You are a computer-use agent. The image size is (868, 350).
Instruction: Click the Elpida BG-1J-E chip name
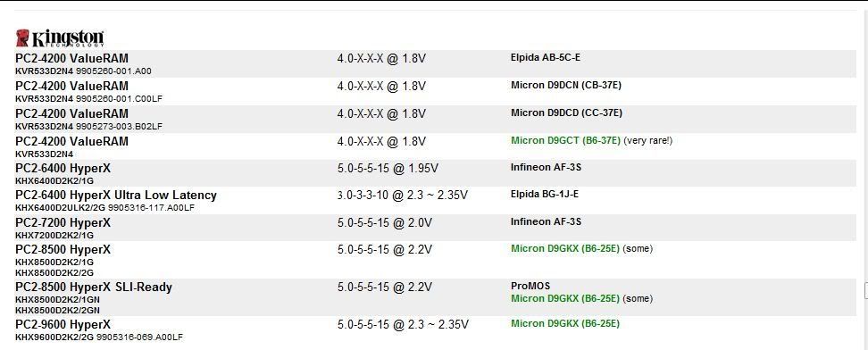point(545,195)
